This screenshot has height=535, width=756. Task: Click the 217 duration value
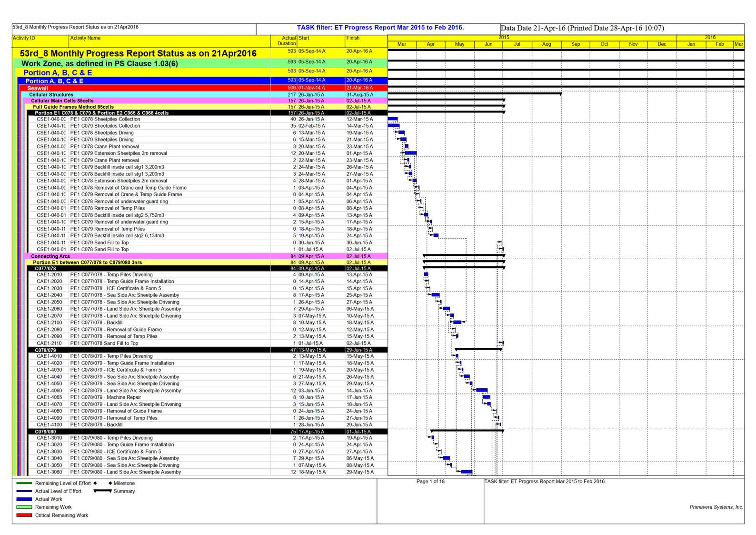click(x=291, y=95)
